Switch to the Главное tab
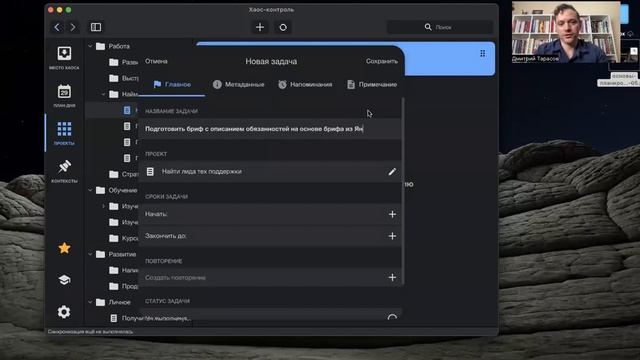640x360 pixels. (x=172, y=84)
